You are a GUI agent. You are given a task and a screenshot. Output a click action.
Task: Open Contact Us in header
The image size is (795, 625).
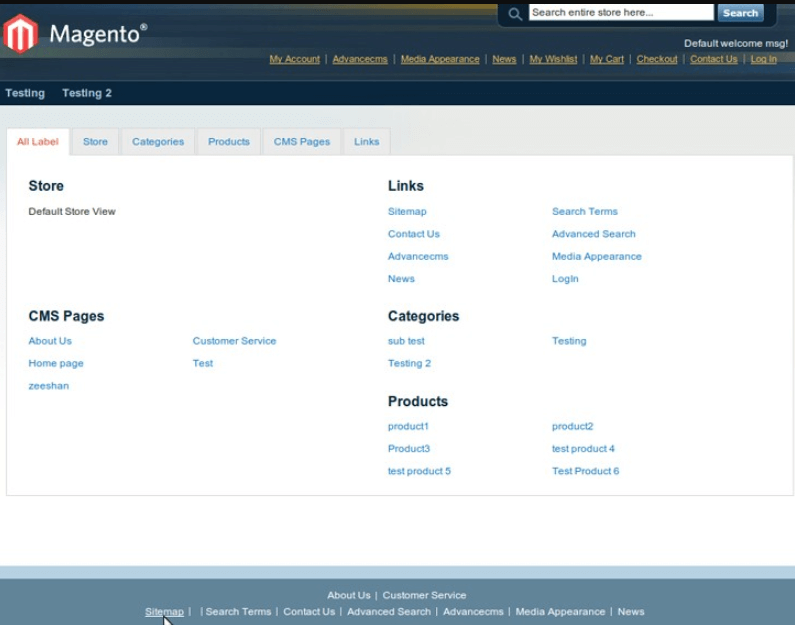coord(714,59)
